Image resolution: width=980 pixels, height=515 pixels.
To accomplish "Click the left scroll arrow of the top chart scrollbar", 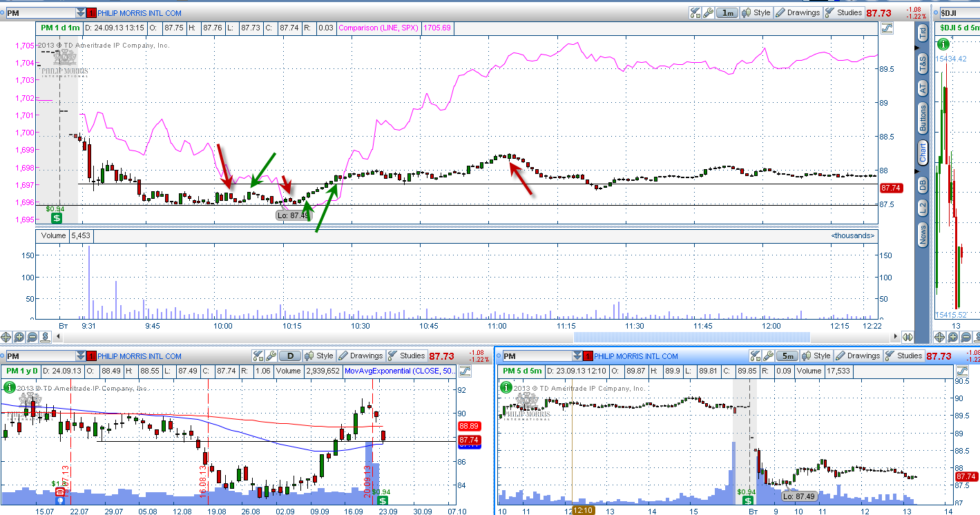I will [59, 337].
